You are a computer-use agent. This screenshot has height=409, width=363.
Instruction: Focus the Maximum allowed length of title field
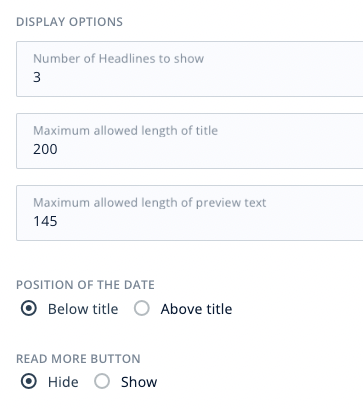click(x=190, y=141)
